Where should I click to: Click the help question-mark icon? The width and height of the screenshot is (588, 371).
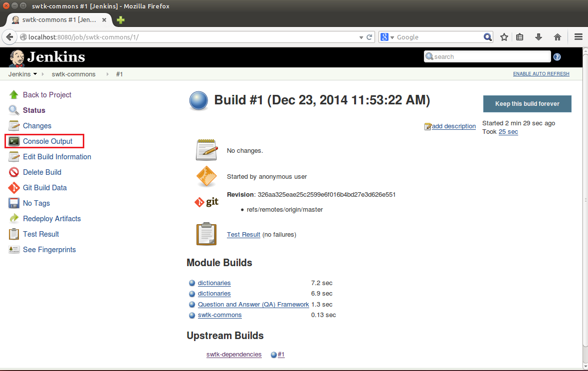[x=557, y=56]
